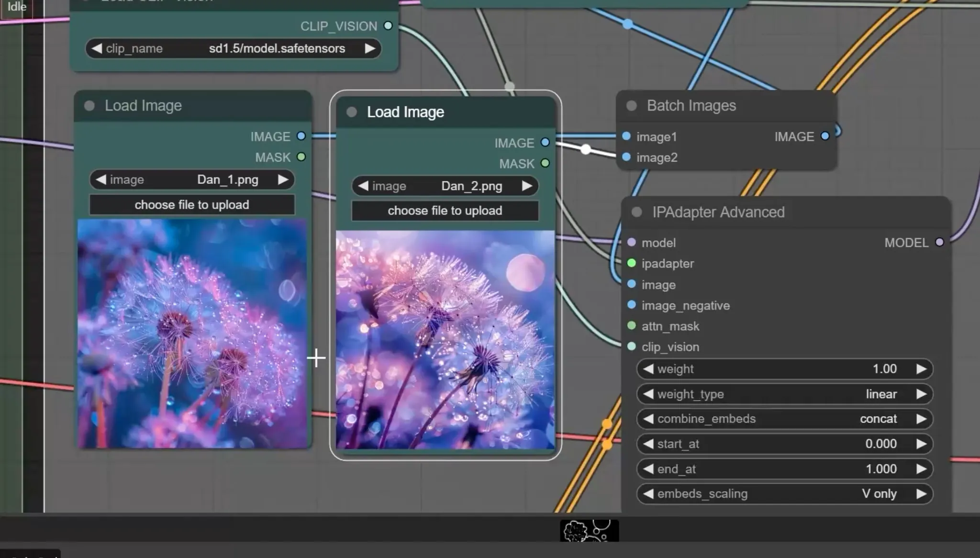
Task: Previous combine_embeds option left arrow
Action: [x=648, y=419]
